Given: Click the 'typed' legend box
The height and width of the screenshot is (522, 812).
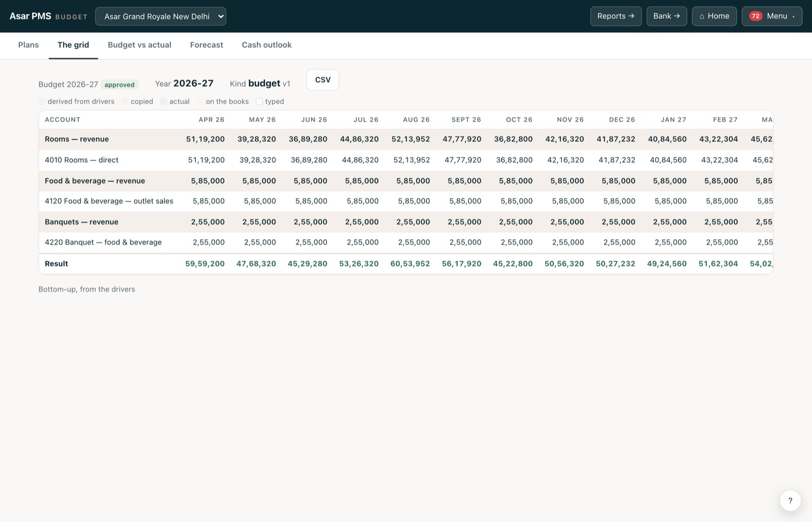Looking at the screenshot, I should click(x=259, y=102).
